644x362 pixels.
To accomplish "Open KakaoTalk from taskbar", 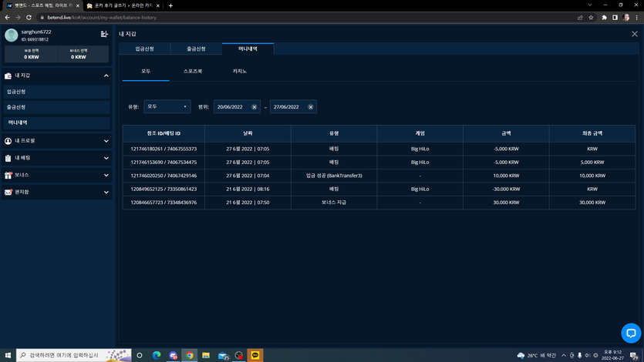I will (255, 355).
